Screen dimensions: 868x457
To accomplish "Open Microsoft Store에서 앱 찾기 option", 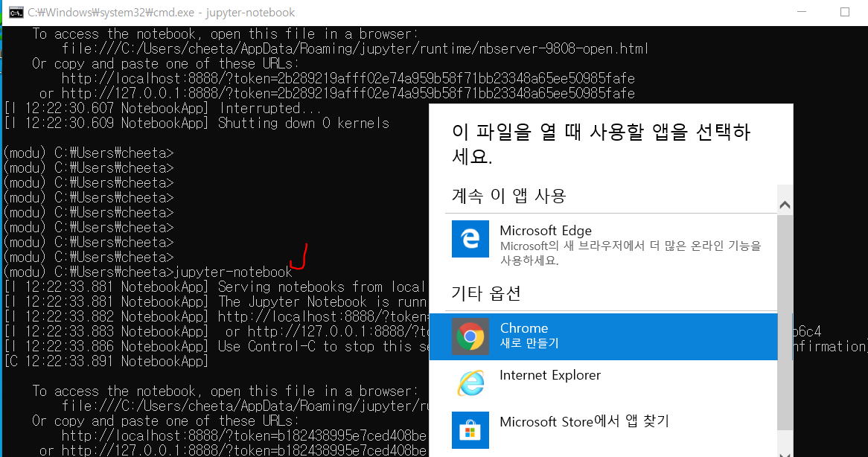I will click(604, 430).
